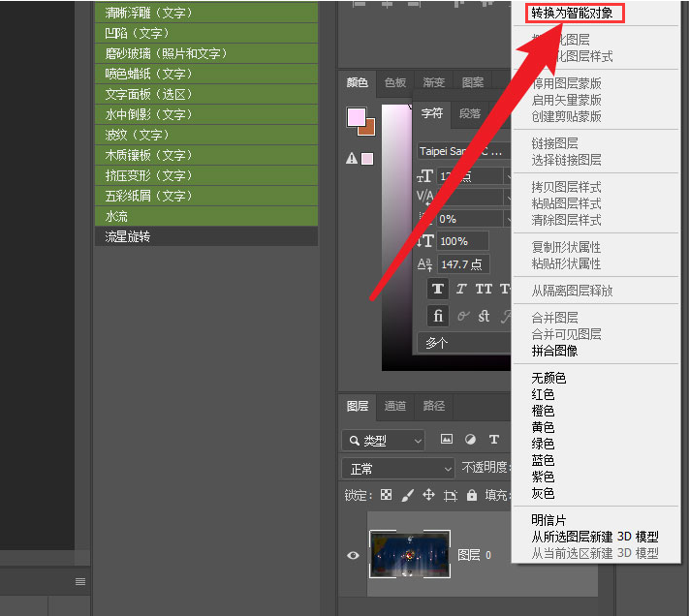Viewport: 689px width, 616px height.
Task: Open the 类型 layer filter dropdown
Action: 383,441
